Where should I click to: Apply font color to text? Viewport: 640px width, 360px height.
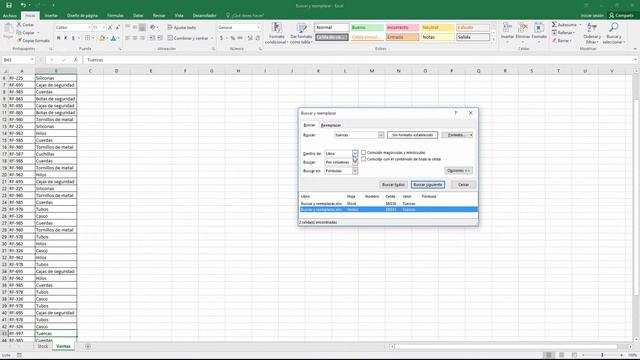113,38
